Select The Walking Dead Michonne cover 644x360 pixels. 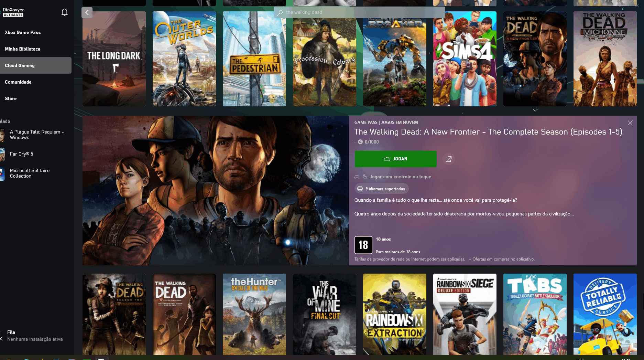click(605, 59)
